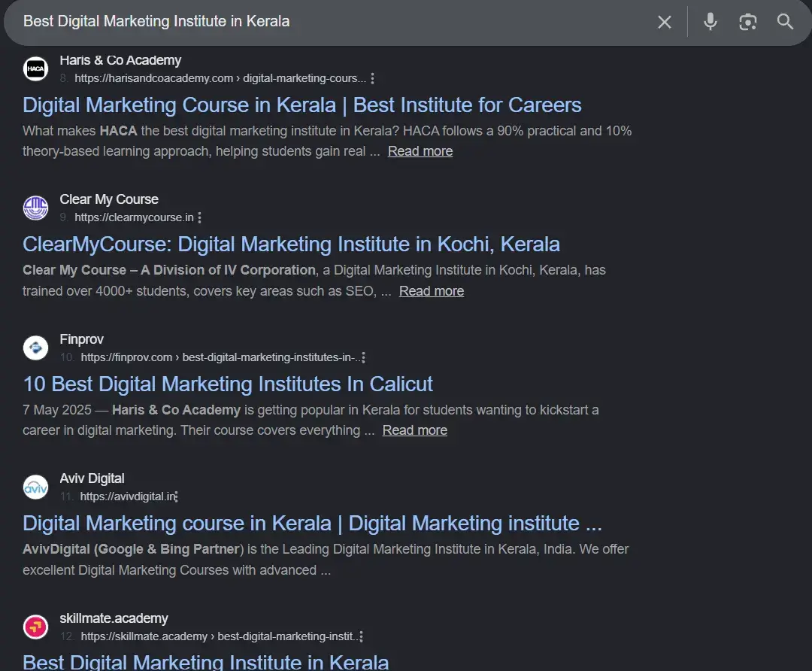Screen dimensions: 812x671
Task: Click the skillmate.academy favicon
Action: [x=36, y=627]
